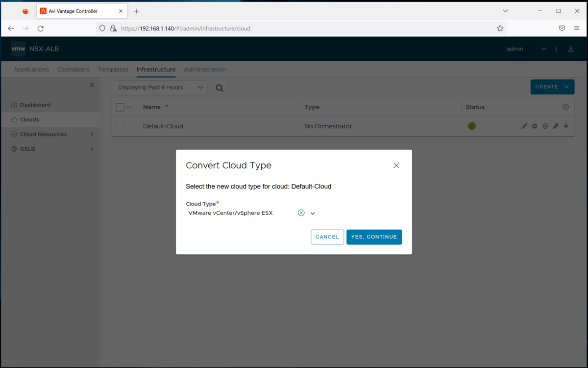Open the Displaying Past 6 Hours dropdown
The width and height of the screenshot is (588, 368).
(160, 88)
